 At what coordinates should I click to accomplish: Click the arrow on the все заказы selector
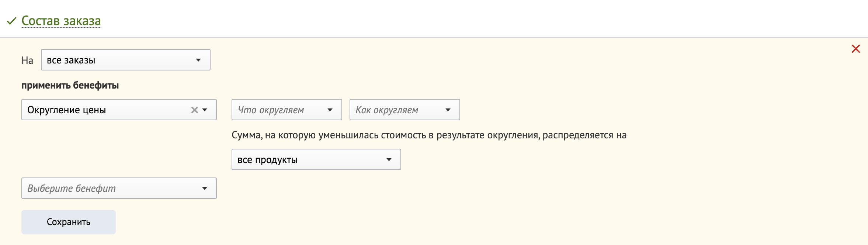click(x=198, y=59)
